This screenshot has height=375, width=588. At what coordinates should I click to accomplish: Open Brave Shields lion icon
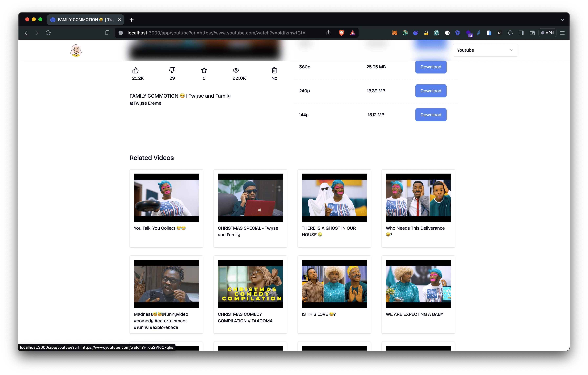(342, 33)
